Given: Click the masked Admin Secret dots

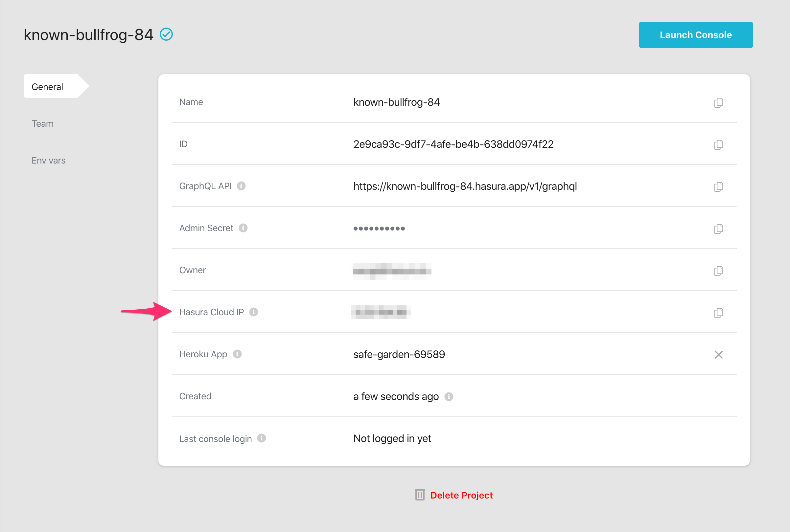Looking at the screenshot, I should click(379, 229).
